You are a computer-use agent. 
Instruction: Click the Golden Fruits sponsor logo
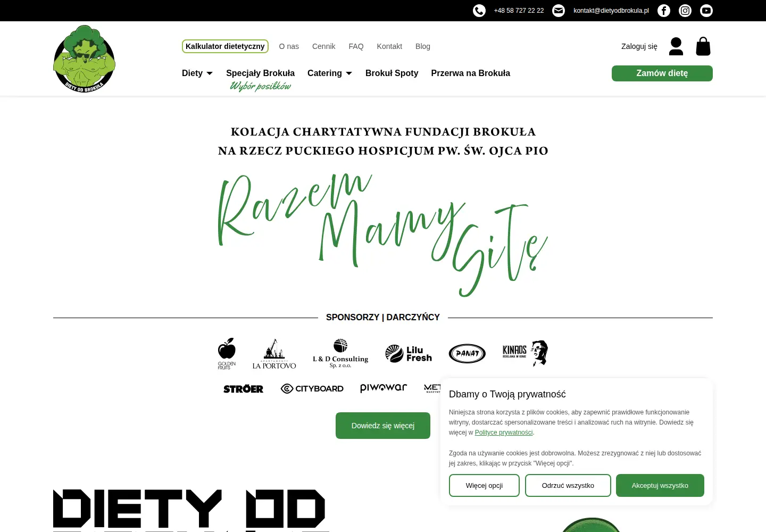227,353
